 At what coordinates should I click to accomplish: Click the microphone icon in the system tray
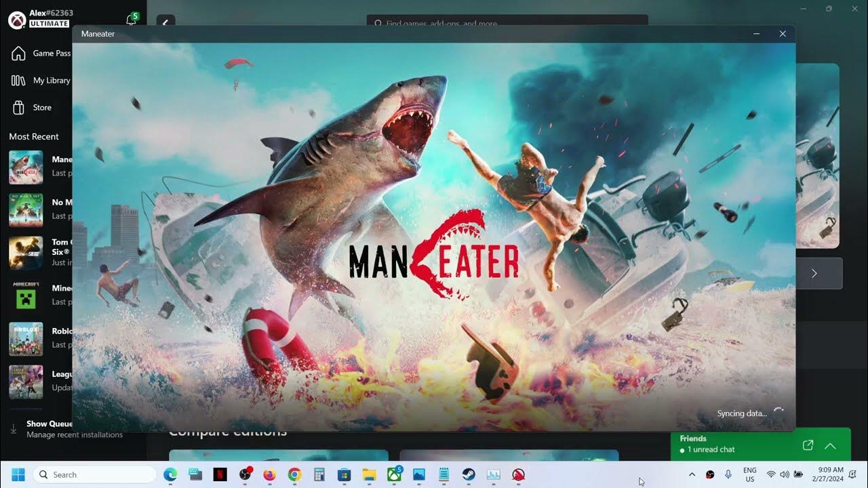point(728,474)
